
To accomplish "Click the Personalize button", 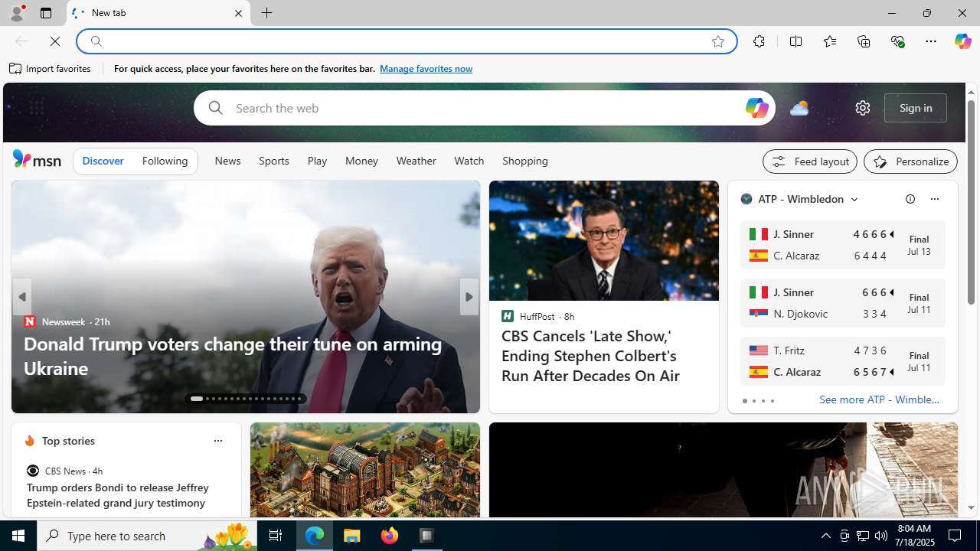I will (x=910, y=161).
